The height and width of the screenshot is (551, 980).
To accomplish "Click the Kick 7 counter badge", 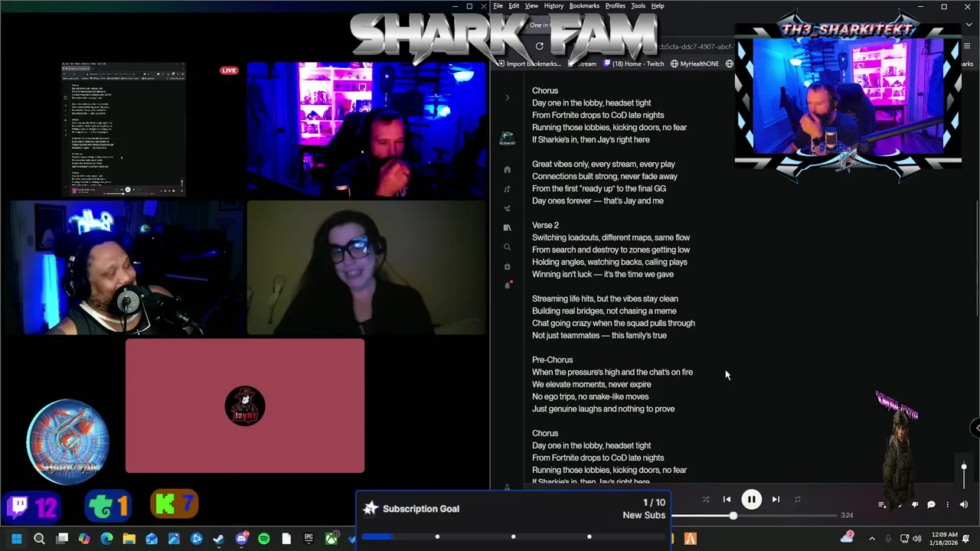I will pos(175,505).
